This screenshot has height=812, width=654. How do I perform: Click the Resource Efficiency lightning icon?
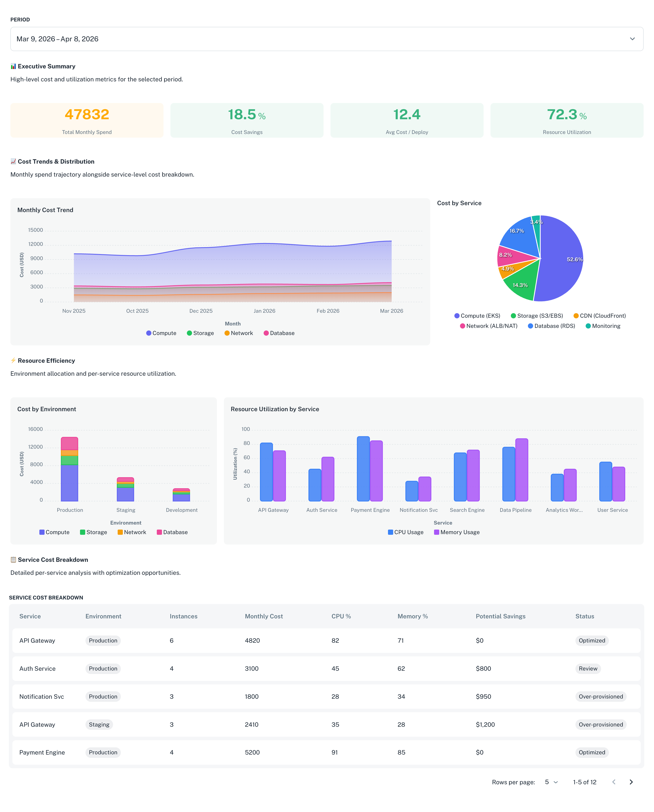click(x=13, y=360)
